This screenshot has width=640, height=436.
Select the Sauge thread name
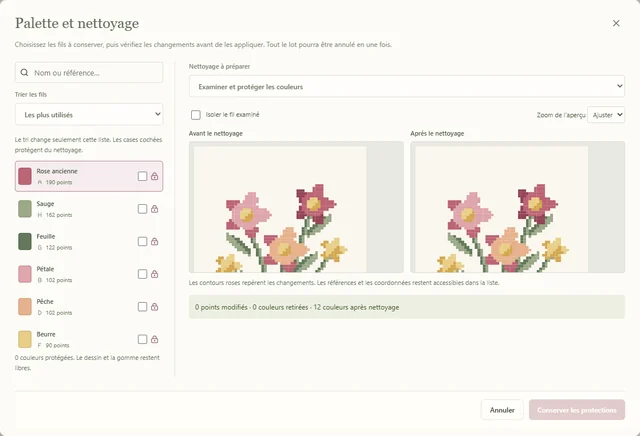coord(45,204)
